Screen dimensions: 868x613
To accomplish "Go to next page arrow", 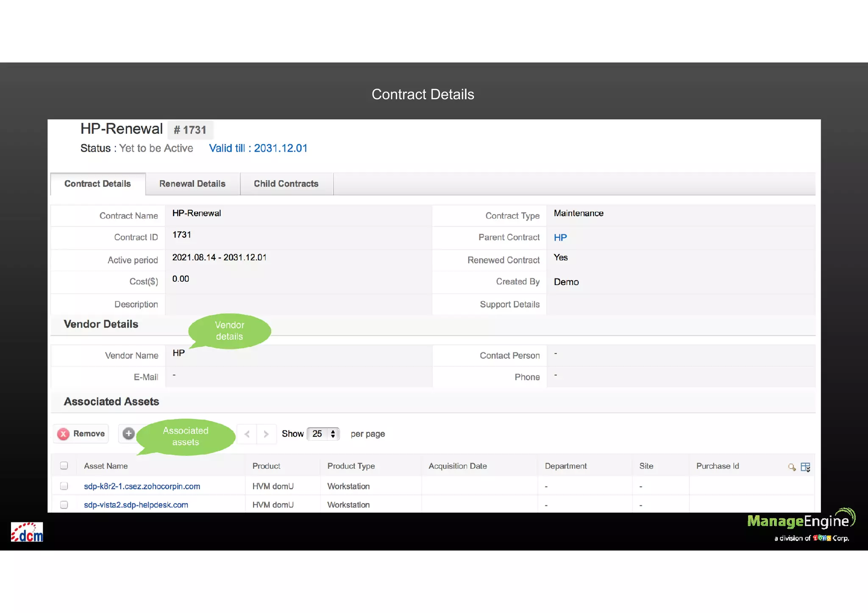I will 266,434.
